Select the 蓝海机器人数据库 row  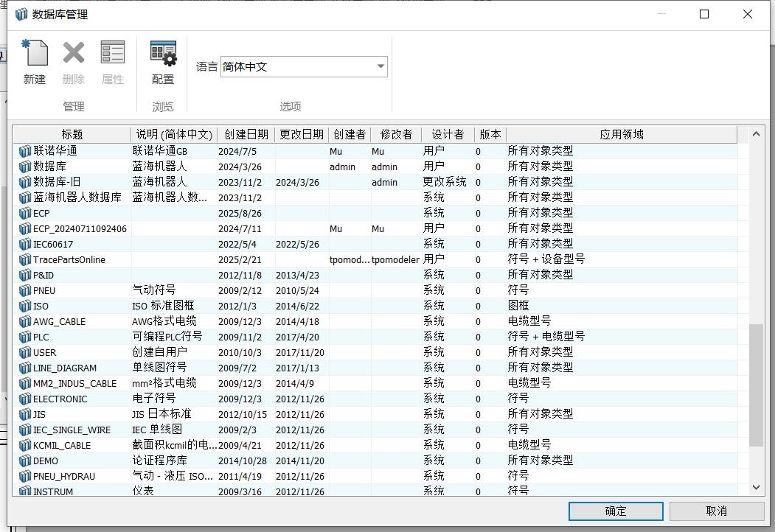[77, 197]
